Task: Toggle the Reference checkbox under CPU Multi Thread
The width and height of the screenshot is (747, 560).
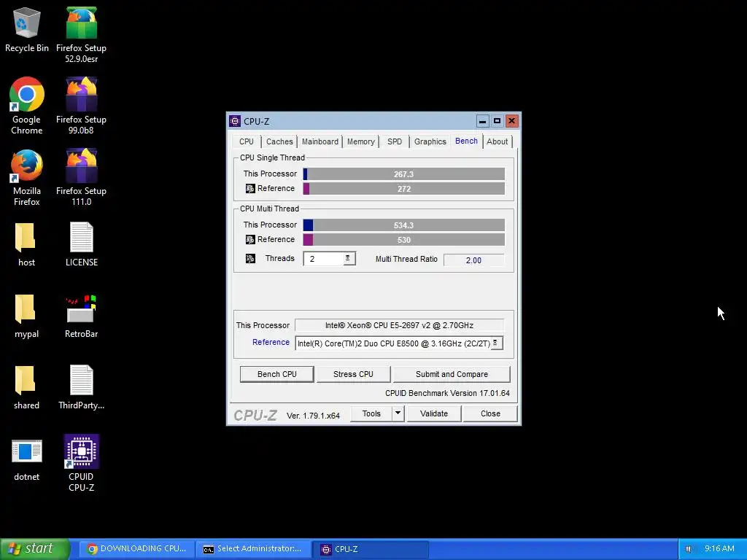Action: coord(250,239)
